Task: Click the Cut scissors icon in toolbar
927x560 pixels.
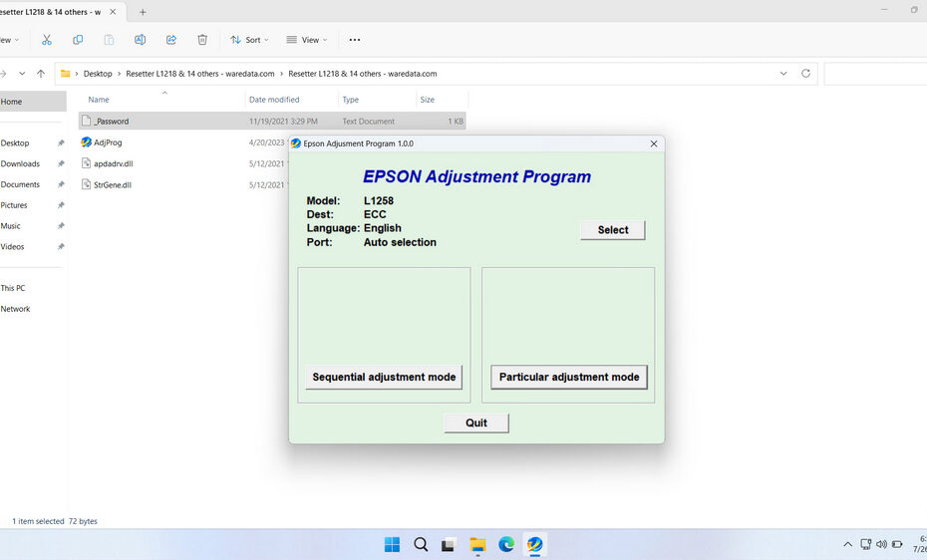Action: pos(47,40)
